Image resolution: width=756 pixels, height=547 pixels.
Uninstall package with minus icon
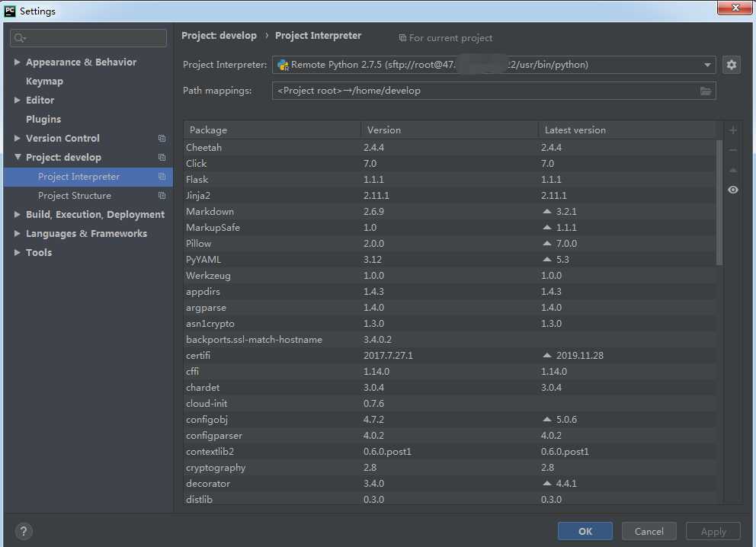(733, 150)
